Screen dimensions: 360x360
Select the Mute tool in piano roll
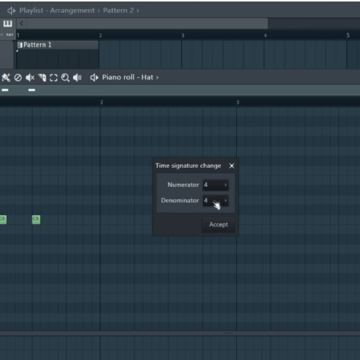click(x=30, y=78)
